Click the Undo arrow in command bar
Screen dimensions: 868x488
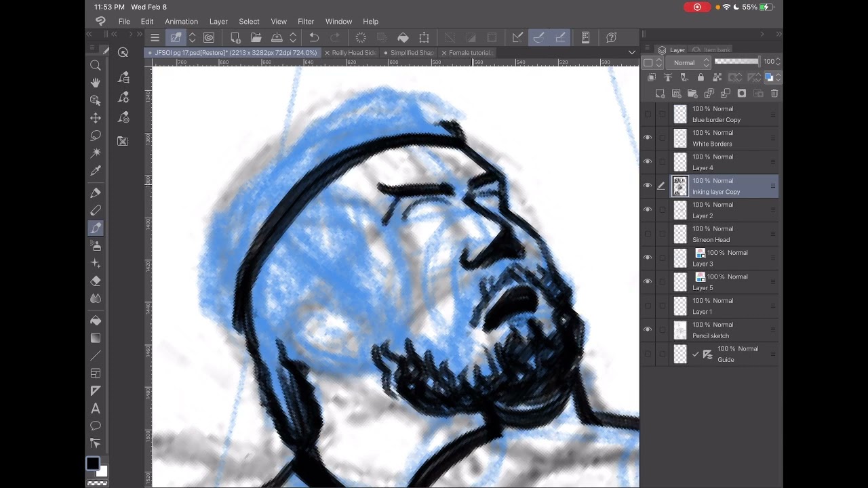tap(314, 38)
